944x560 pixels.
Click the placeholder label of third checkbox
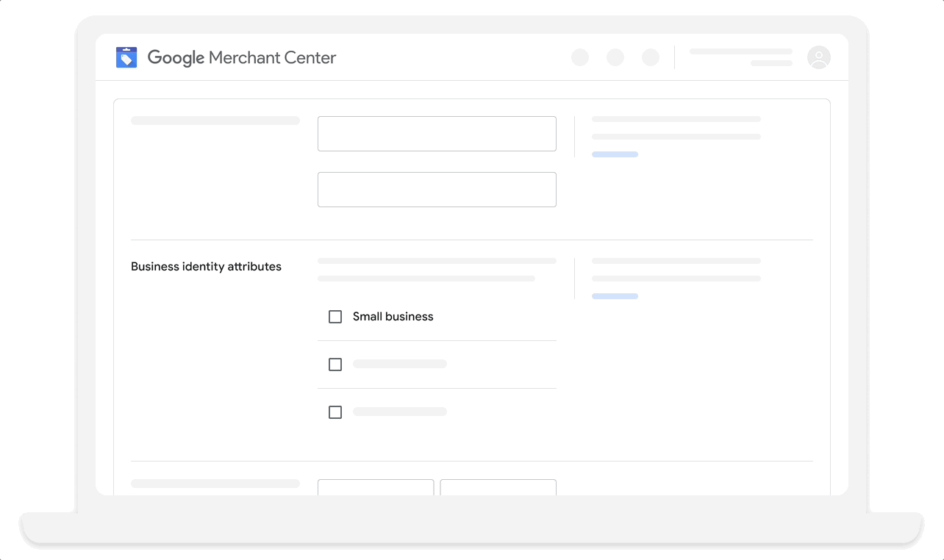point(400,412)
